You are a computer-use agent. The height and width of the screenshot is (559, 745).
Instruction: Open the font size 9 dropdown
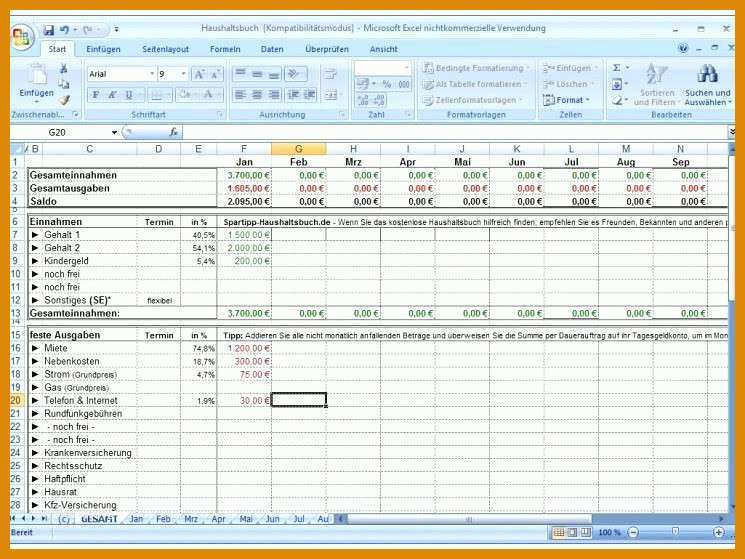(x=183, y=74)
